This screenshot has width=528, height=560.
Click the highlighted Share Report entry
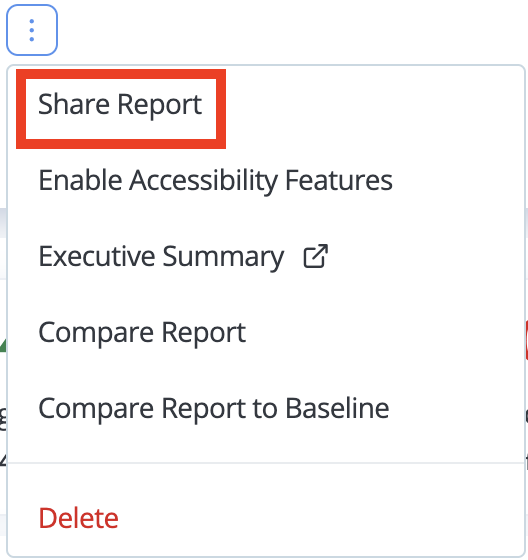(x=120, y=104)
